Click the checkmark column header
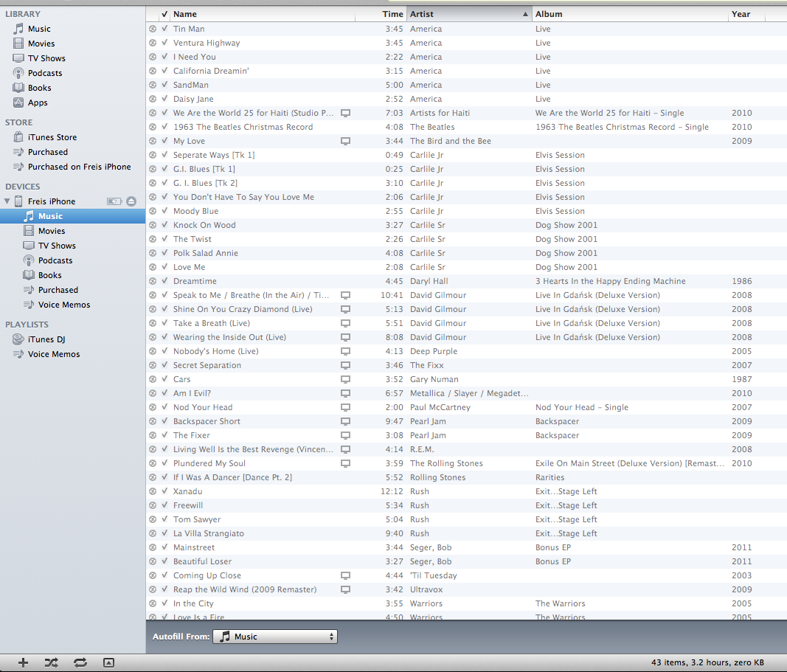 pyautogui.click(x=164, y=14)
